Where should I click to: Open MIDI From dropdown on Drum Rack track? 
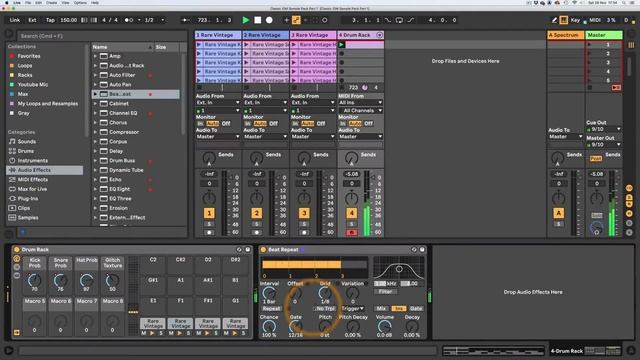click(x=360, y=102)
